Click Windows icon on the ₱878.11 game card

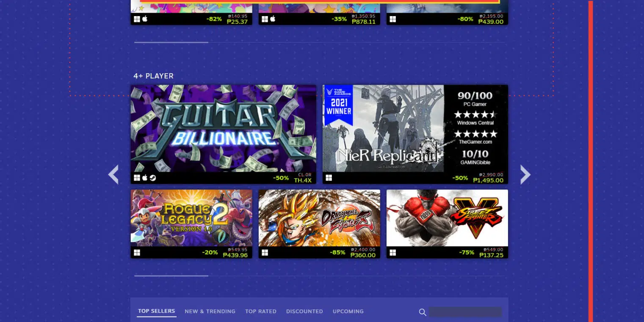click(x=265, y=19)
